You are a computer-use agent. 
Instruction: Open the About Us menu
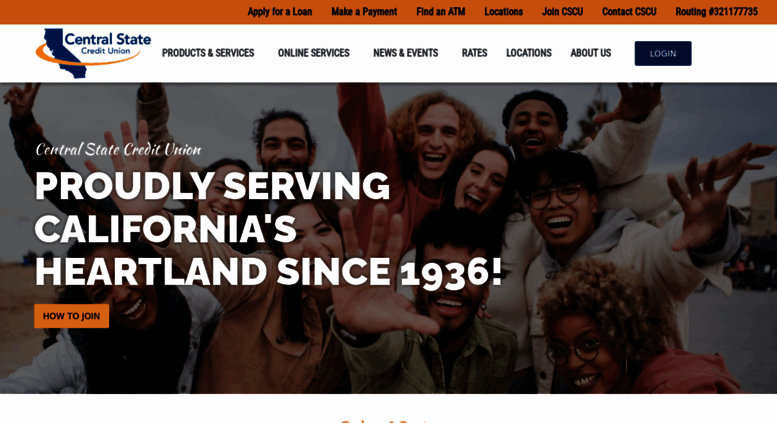591,53
